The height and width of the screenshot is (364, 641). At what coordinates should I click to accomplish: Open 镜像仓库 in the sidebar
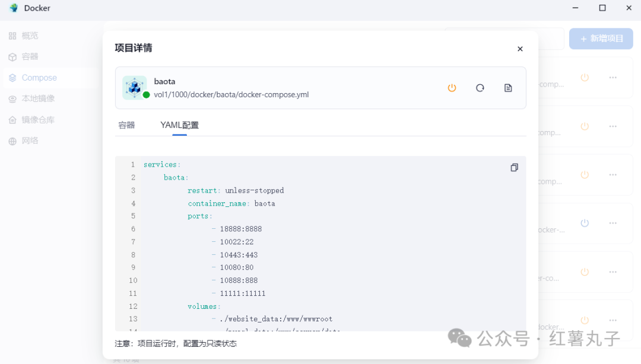click(x=38, y=120)
